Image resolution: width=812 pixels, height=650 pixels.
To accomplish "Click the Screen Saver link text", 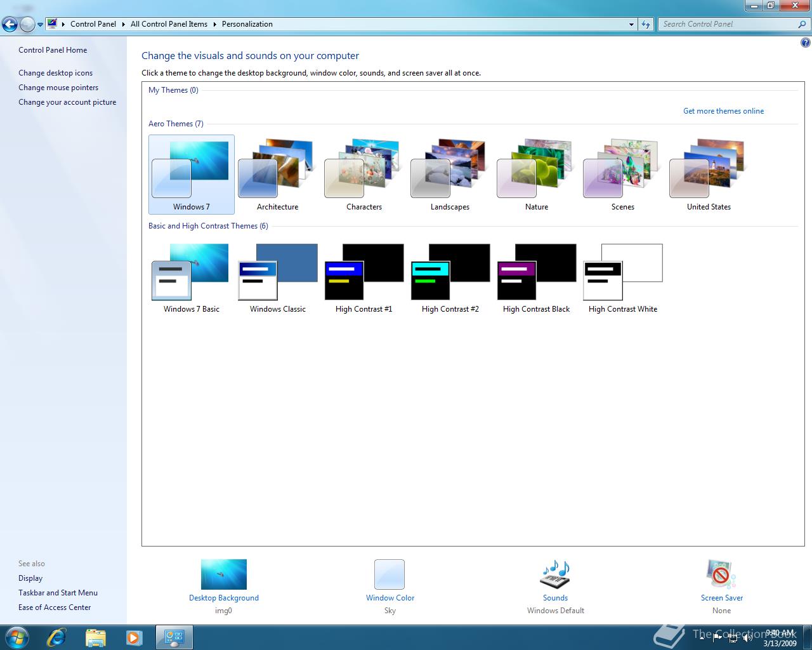I will coord(722,598).
